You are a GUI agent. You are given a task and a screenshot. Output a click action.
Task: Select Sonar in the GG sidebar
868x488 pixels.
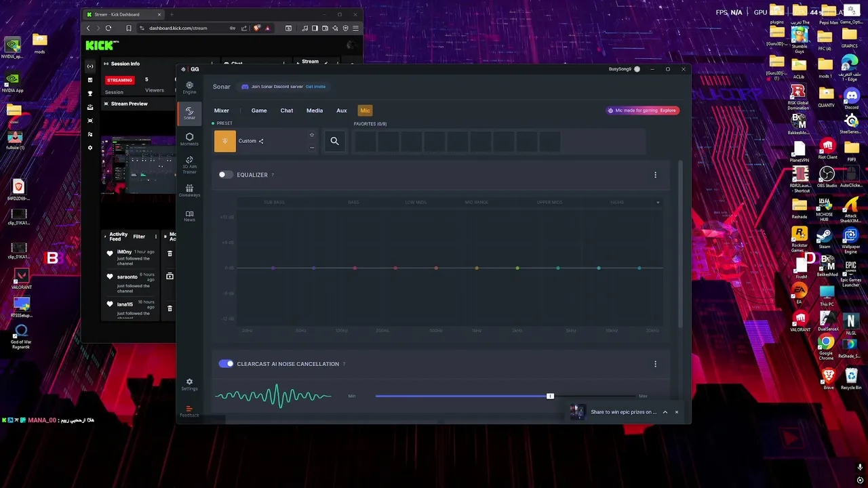[x=189, y=113]
